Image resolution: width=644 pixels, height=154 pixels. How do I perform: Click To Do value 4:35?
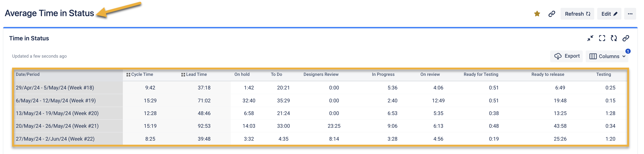284,139
